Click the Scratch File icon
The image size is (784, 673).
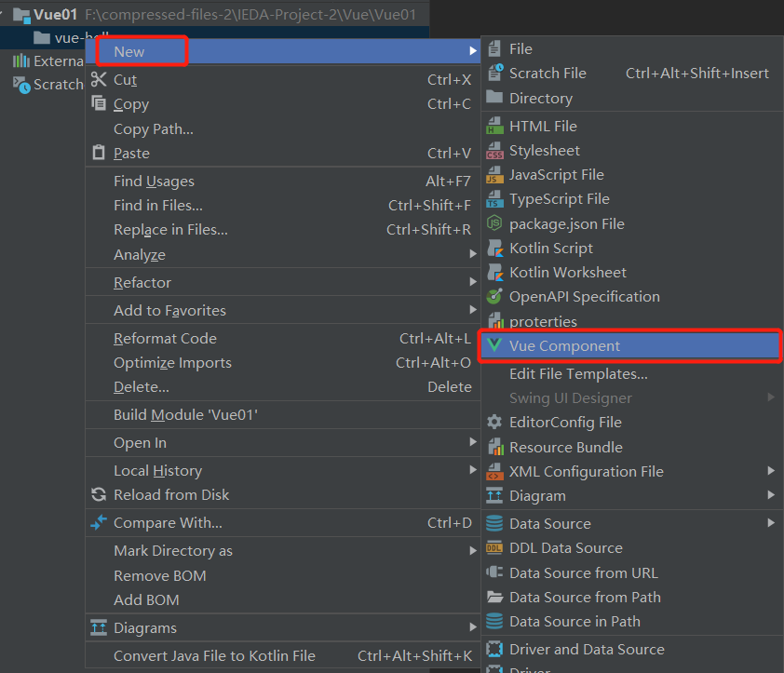tap(495, 73)
